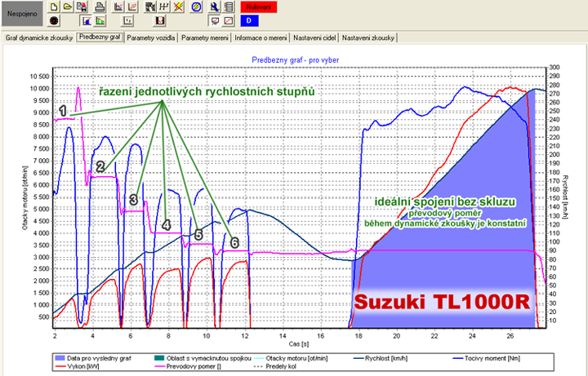Viewport: 588px width, 376px height.
Task: Click the black gauge dial icon
Action: (x=54, y=20)
